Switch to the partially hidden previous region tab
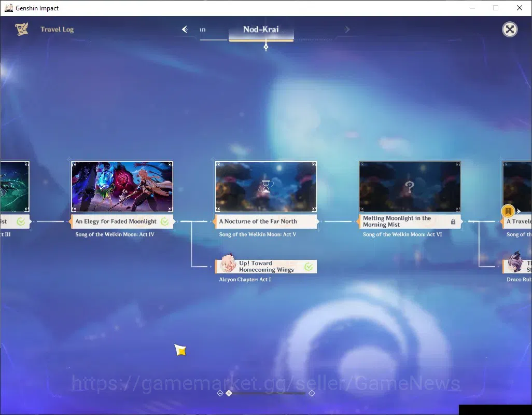 tap(203, 30)
